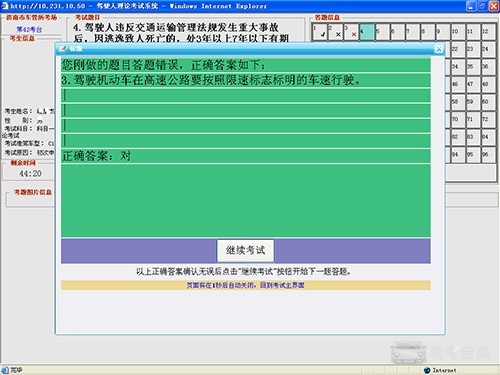Select question 7 cell in answer grid
Viewport: 500px width, 375px height.
coord(413,32)
